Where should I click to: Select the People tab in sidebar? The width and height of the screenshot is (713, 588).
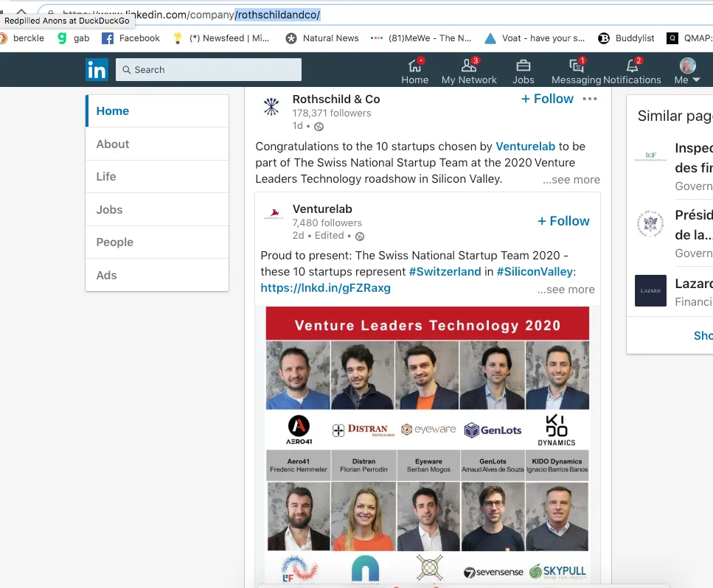(x=157, y=242)
